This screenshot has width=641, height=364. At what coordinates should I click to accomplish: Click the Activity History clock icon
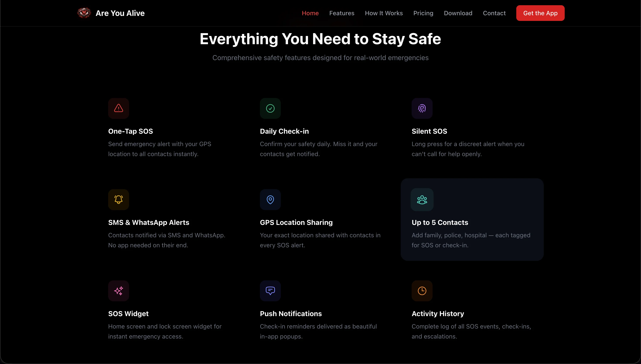coord(422,290)
